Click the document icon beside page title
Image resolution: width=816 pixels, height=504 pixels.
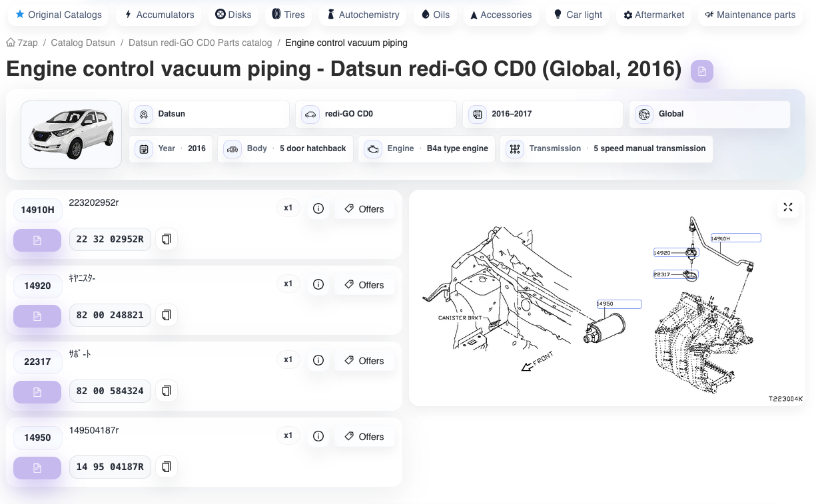point(702,71)
